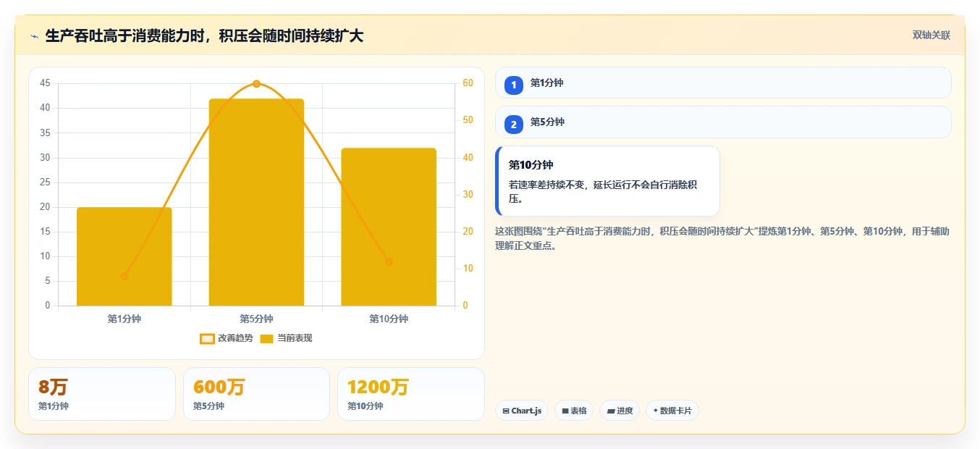Click the summary paragraph starting 这张图围绕
This screenshot has height=449, width=980.
[722, 238]
